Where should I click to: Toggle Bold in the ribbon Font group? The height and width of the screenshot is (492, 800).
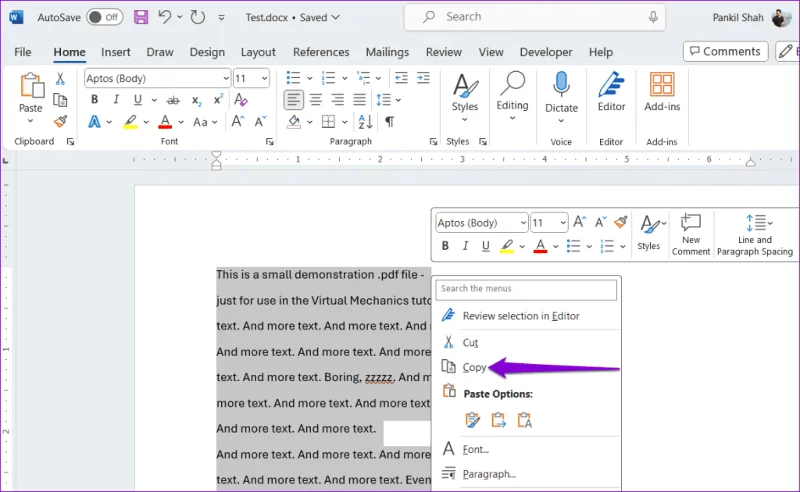pyautogui.click(x=94, y=100)
